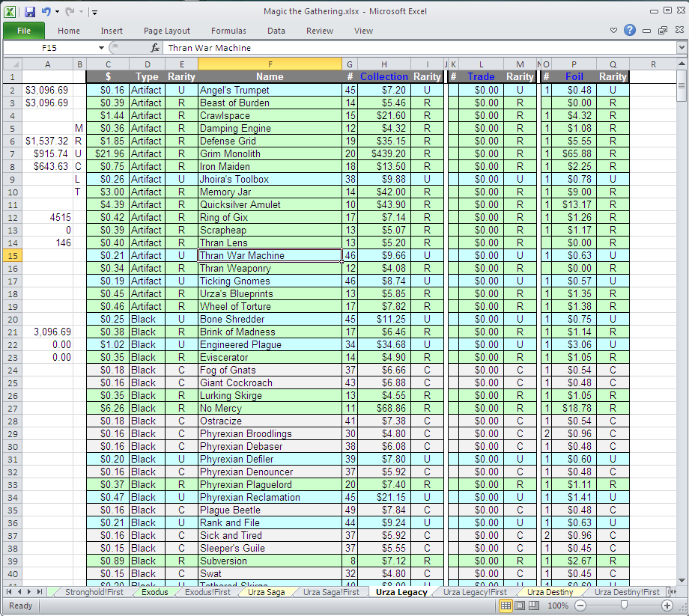Open the Formulas ribbon tab
The image size is (689, 616).
tap(228, 31)
